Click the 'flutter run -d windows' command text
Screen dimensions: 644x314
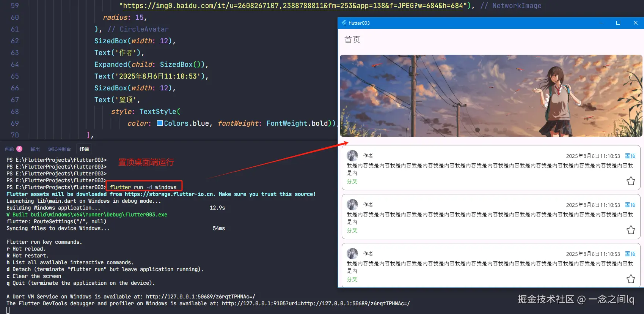143,187
